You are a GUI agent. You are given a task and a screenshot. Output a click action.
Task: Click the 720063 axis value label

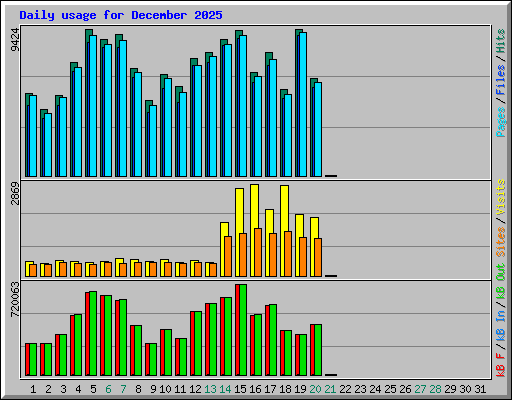15,300
